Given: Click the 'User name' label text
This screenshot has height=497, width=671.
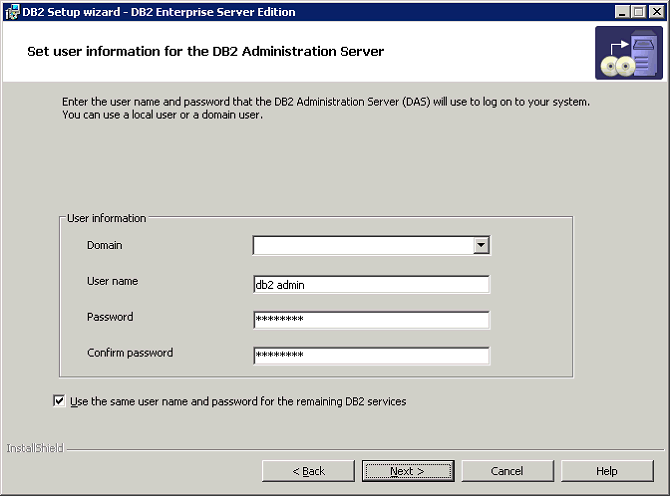Looking at the screenshot, I should [113, 281].
